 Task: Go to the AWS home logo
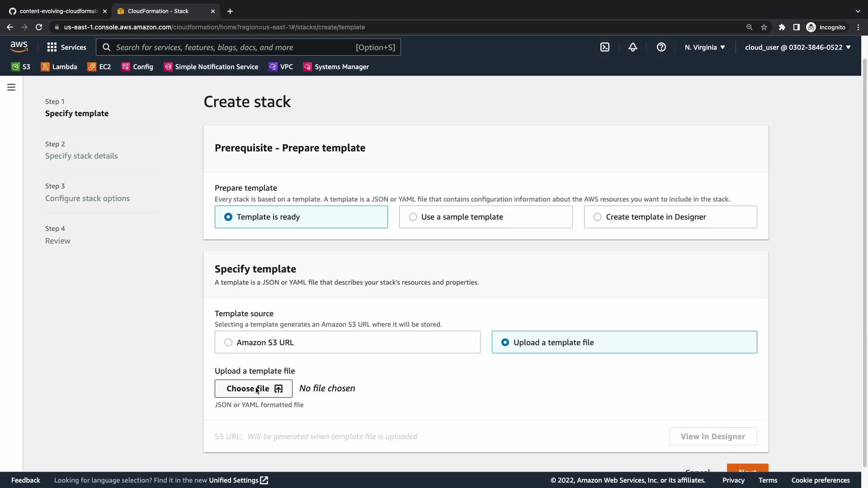pyautogui.click(x=19, y=47)
